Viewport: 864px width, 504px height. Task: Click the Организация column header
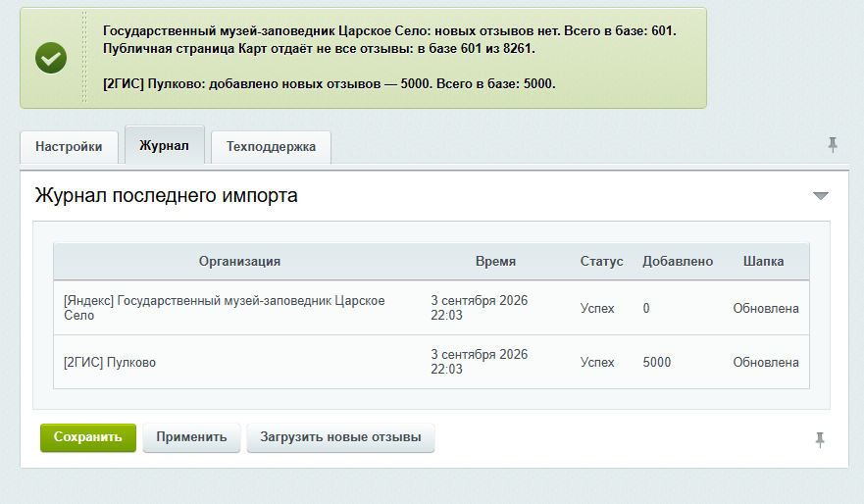tap(239, 262)
